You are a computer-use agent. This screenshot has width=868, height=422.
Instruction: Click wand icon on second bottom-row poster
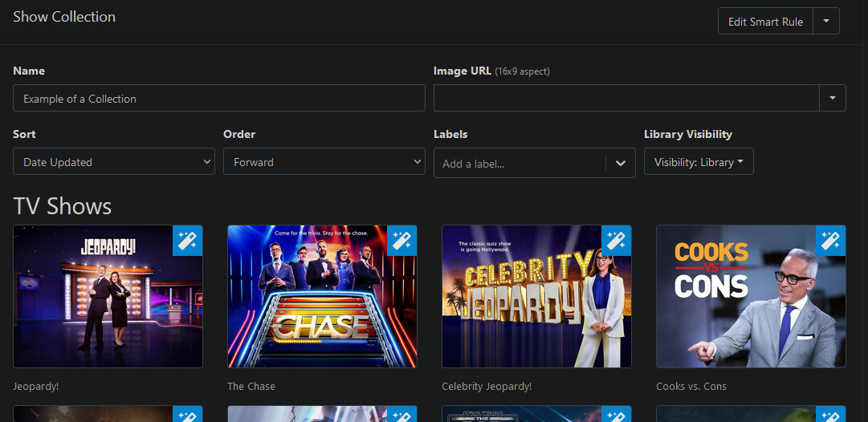[401, 415]
